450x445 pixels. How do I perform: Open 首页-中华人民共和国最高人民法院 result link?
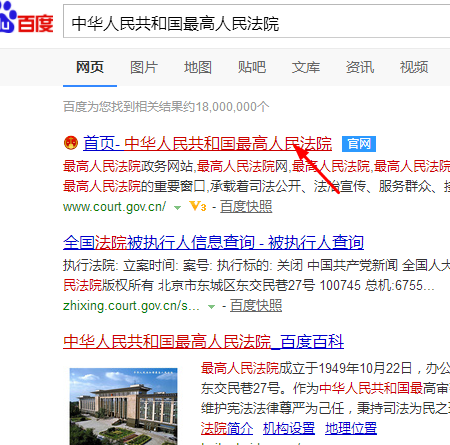(x=207, y=144)
